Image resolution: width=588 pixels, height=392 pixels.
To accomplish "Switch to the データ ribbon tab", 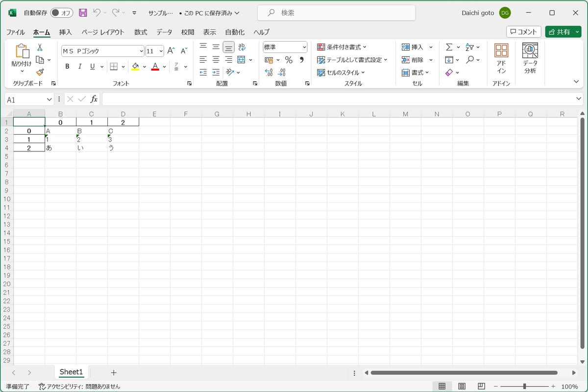I will coord(164,32).
